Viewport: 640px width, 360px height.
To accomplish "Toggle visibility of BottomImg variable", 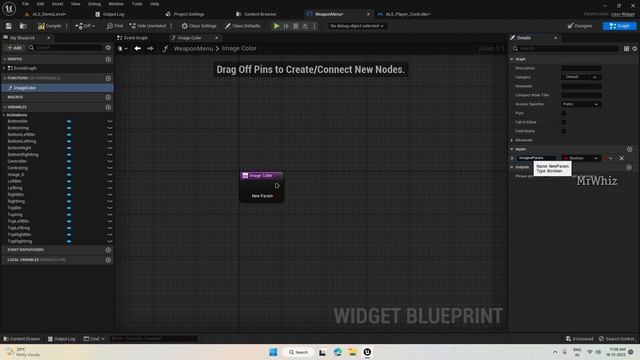I will (x=109, y=128).
